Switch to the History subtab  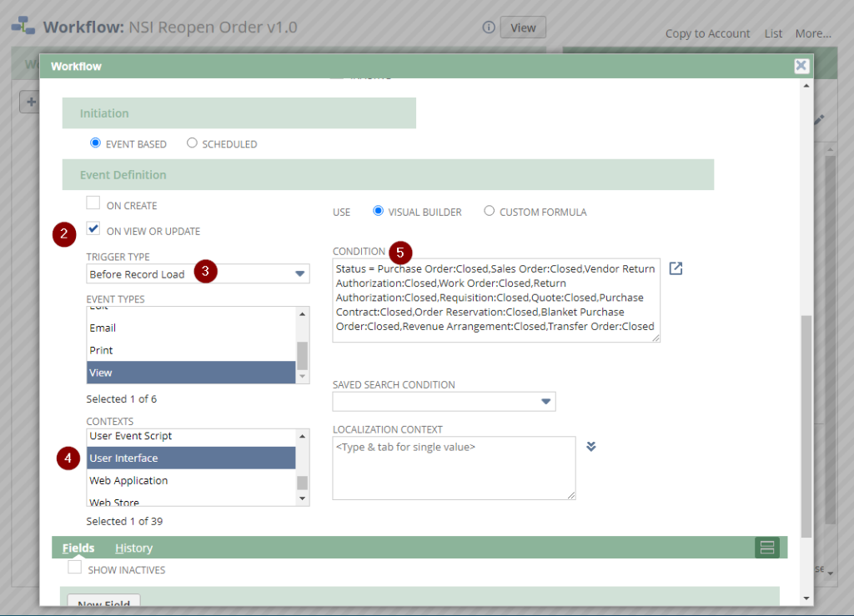[133, 548]
